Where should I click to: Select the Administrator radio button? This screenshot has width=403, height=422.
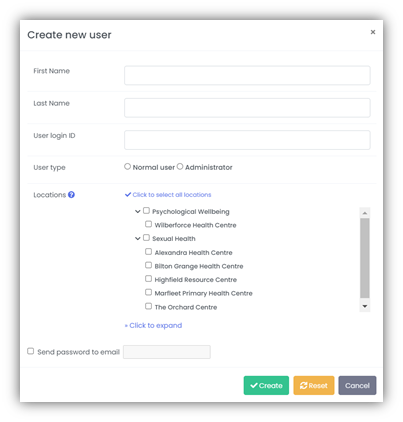click(x=180, y=166)
